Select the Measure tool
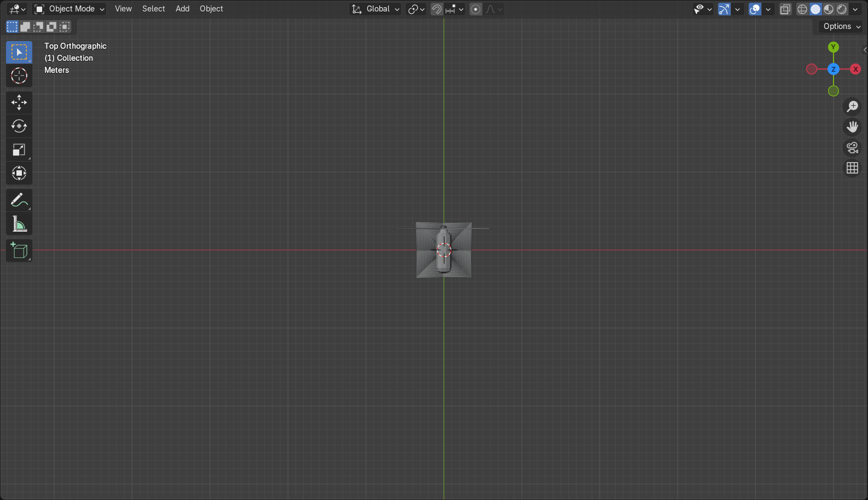The width and height of the screenshot is (868, 500). 19,224
